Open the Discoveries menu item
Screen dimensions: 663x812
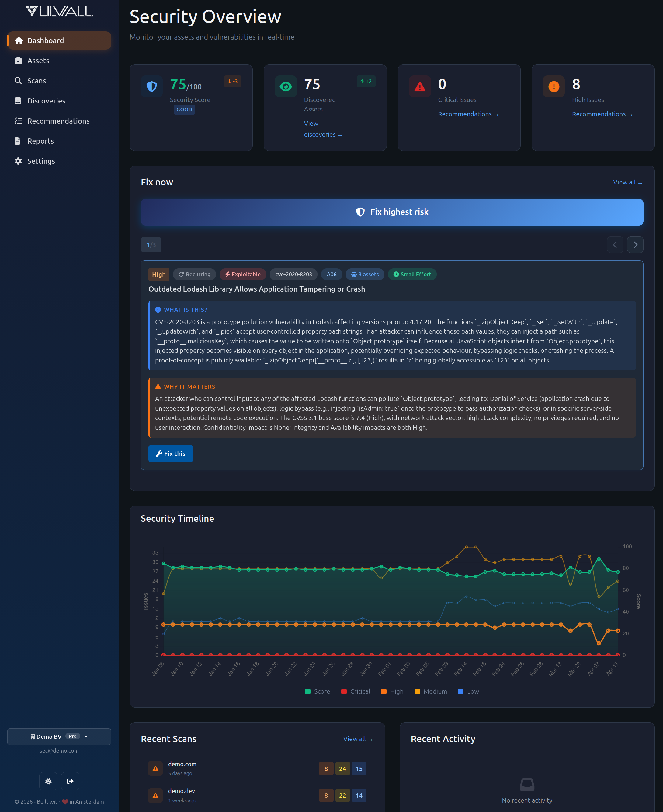pos(46,101)
